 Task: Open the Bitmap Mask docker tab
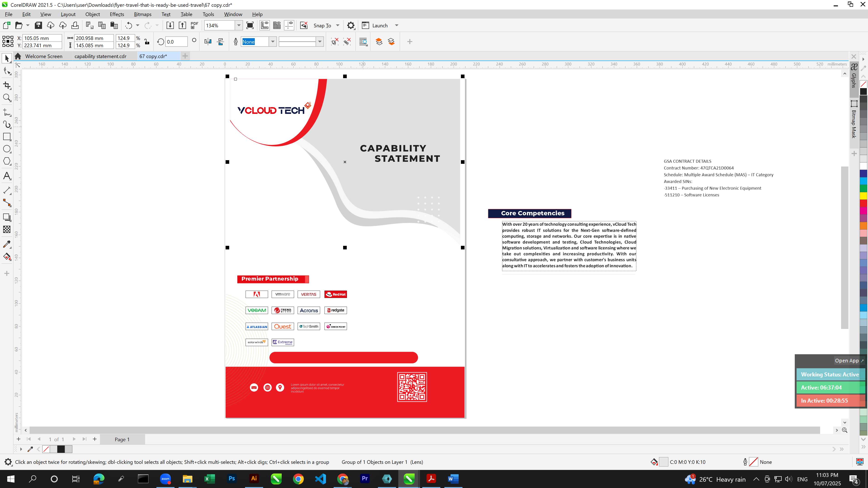click(x=854, y=119)
